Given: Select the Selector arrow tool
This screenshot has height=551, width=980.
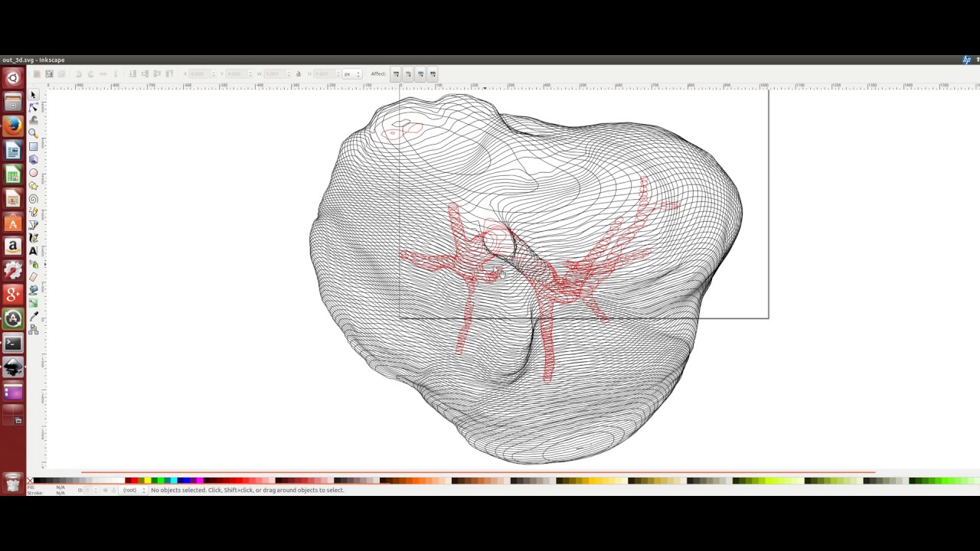Looking at the screenshot, I should (33, 95).
